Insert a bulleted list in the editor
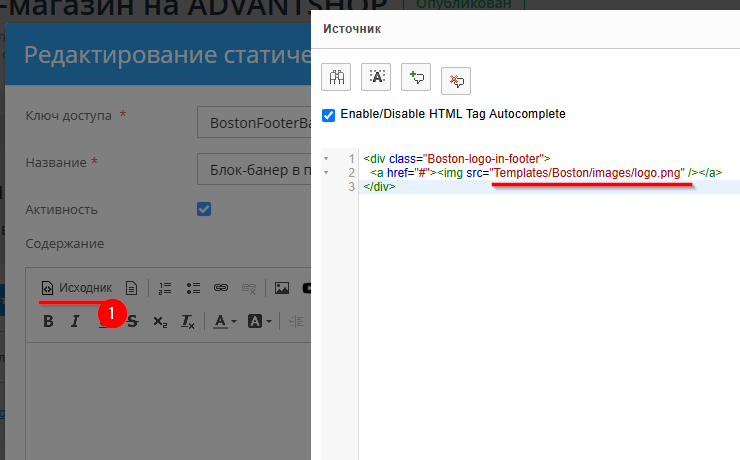The height and width of the screenshot is (460, 740). coord(194,288)
